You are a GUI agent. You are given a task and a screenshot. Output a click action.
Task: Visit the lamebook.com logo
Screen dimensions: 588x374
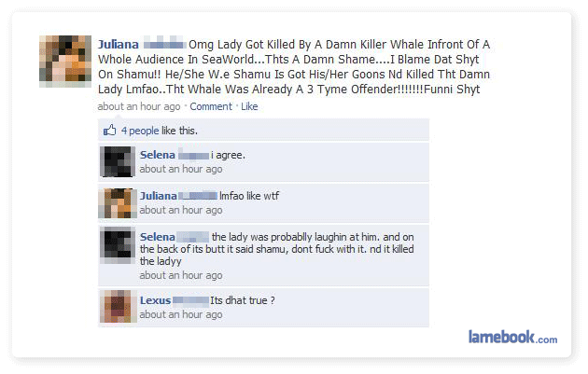[512, 337]
